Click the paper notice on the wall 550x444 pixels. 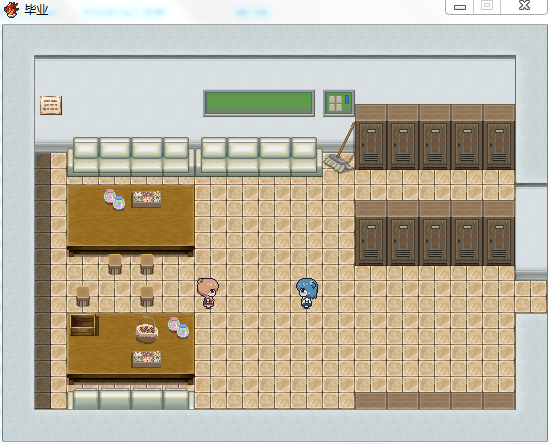[x=51, y=105]
